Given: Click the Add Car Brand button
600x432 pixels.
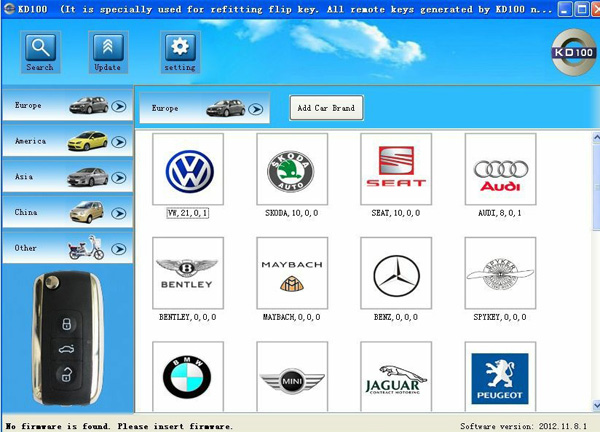Looking at the screenshot, I should (326, 108).
